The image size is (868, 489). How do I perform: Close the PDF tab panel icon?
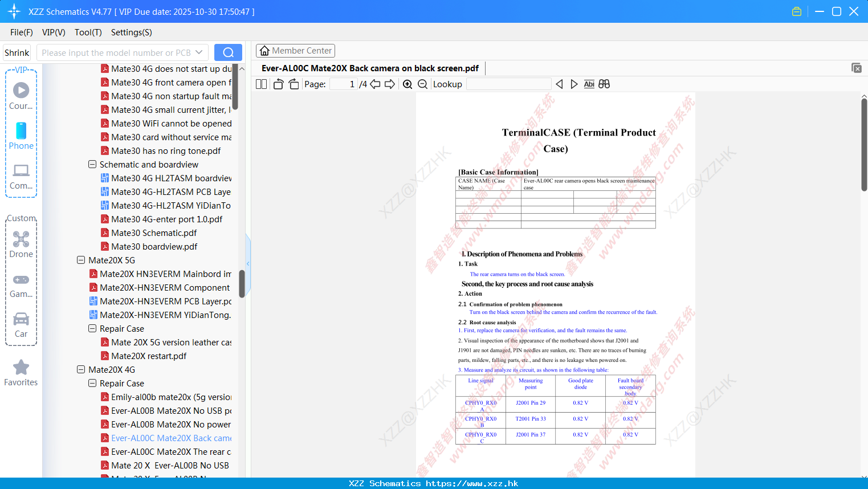[857, 68]
